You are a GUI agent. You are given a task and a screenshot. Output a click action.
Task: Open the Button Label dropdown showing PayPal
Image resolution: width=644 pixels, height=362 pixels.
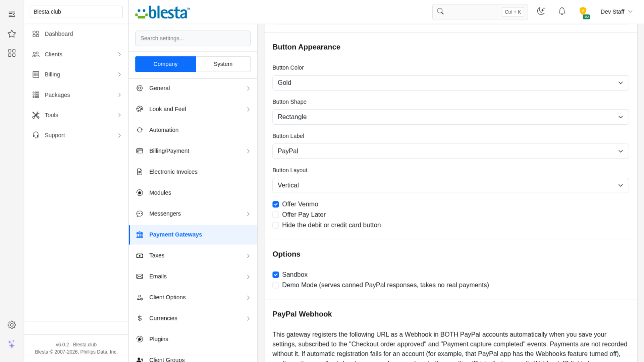pyautogui.click(x=450, y=151)
